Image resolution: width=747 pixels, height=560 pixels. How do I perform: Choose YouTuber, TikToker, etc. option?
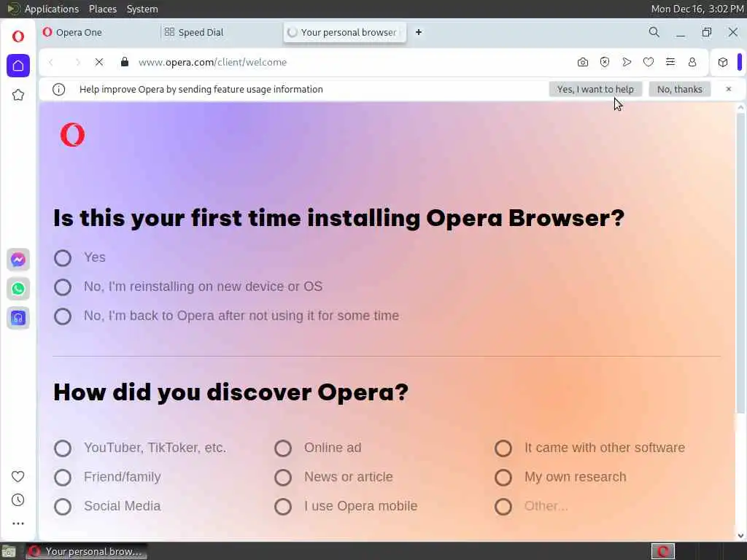click(63, 448)
